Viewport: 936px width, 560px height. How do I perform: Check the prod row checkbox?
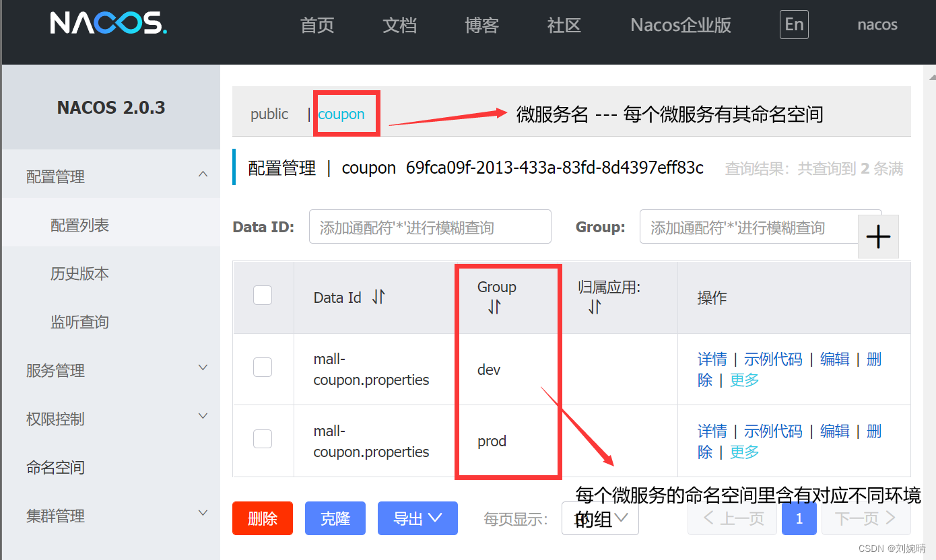tap(263, 439)
